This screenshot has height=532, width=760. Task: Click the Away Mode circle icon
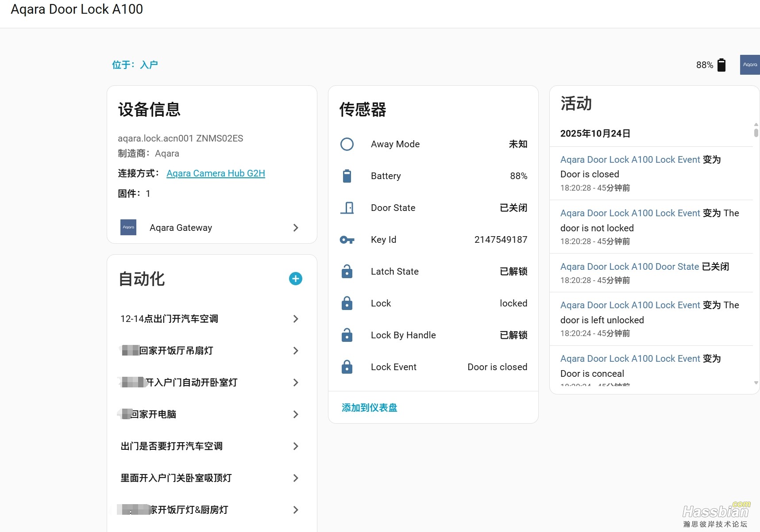347,144
